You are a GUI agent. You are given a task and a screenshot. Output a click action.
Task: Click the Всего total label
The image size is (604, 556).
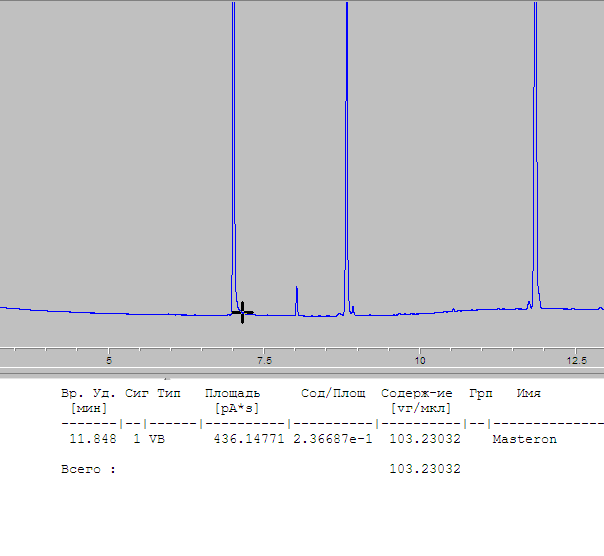pyautogui.click(x=84, y=469)
